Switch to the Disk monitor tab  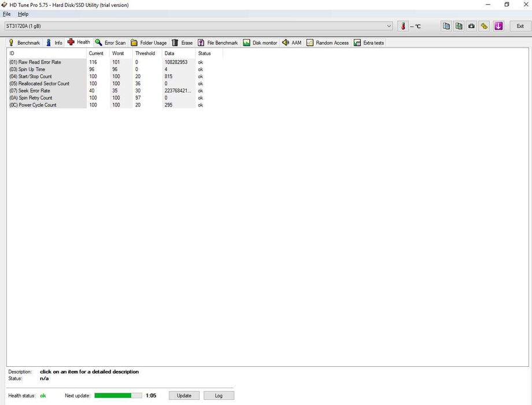pos(260,43)
